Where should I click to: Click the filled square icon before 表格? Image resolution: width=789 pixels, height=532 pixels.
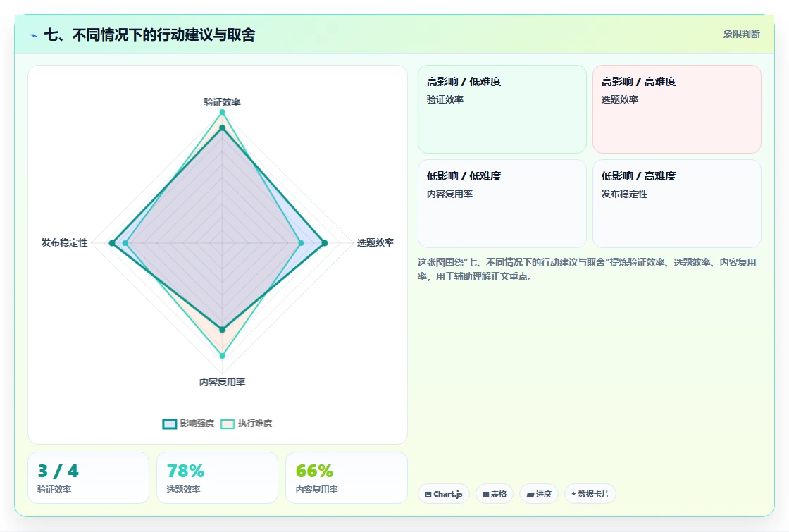(486, 494)
